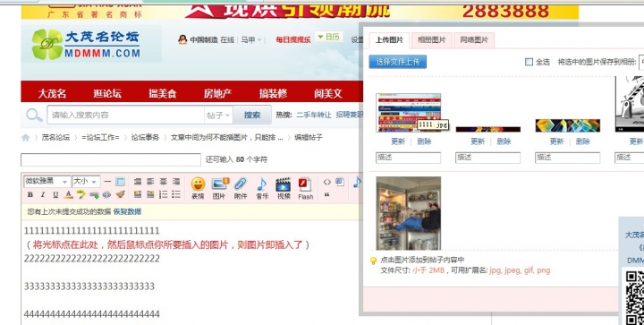Expand the 微软雅黑 font dropdown

click(x=47, y=181)
